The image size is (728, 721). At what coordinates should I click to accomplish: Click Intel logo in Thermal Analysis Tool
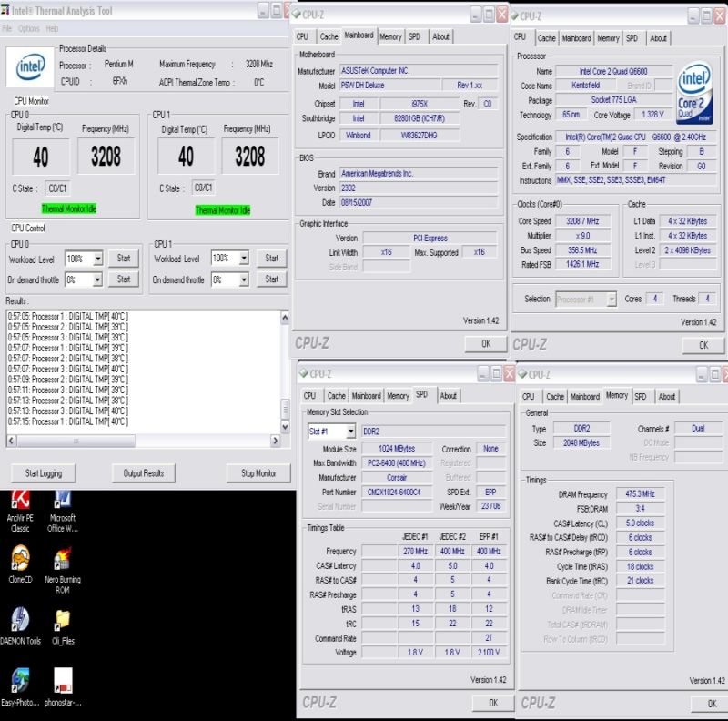click(x=30, y=66)
